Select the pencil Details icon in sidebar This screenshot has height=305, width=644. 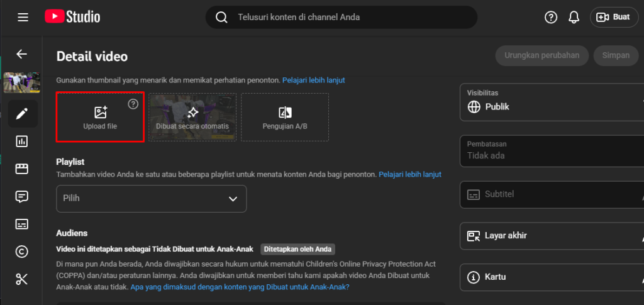[x=22, y=114]
